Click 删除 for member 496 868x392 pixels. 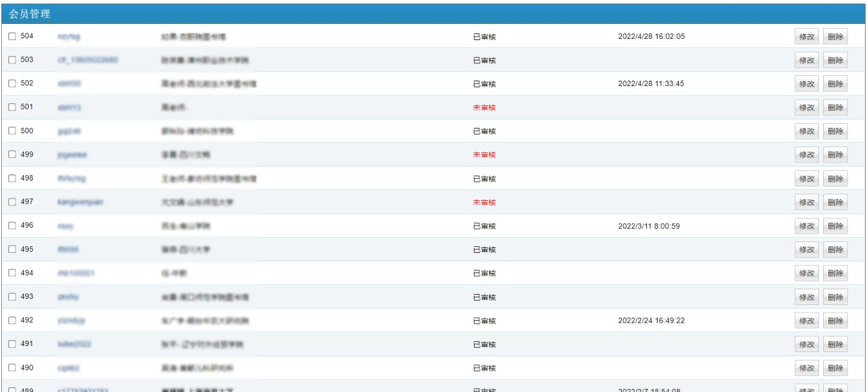[x=835, y=226]
